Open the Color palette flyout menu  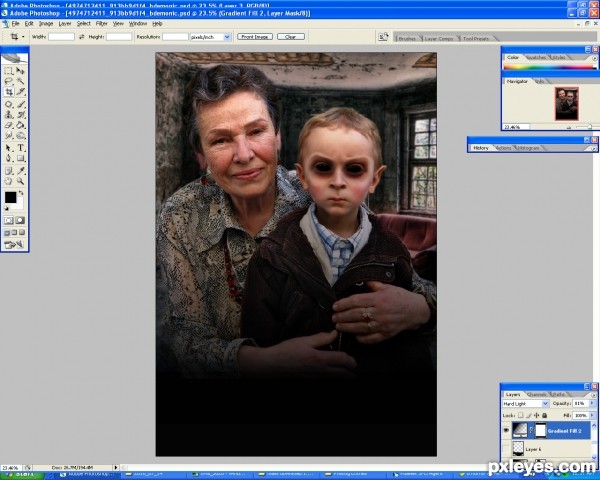[594, 58]
